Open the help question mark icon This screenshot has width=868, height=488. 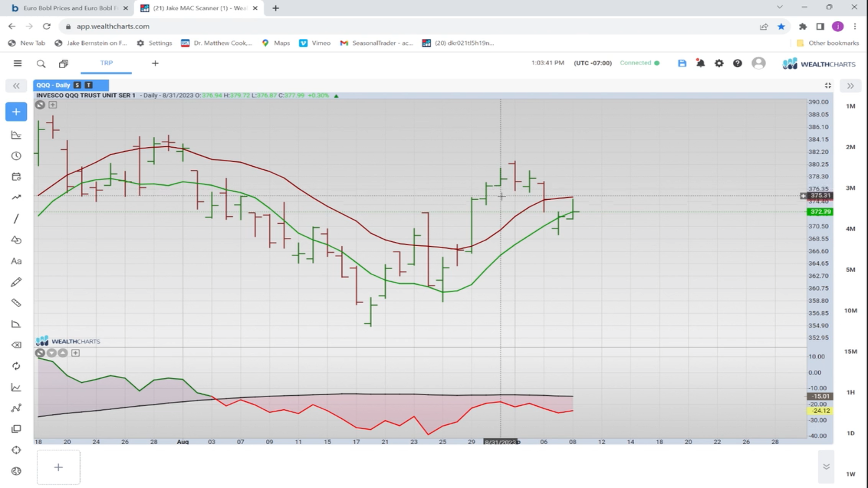pyautogui.click(x=737, y=63)
